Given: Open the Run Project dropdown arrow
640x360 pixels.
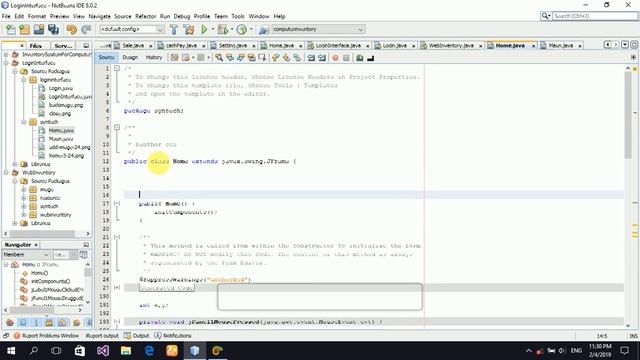Looking at the screenshot, I should tap(212, 29).
